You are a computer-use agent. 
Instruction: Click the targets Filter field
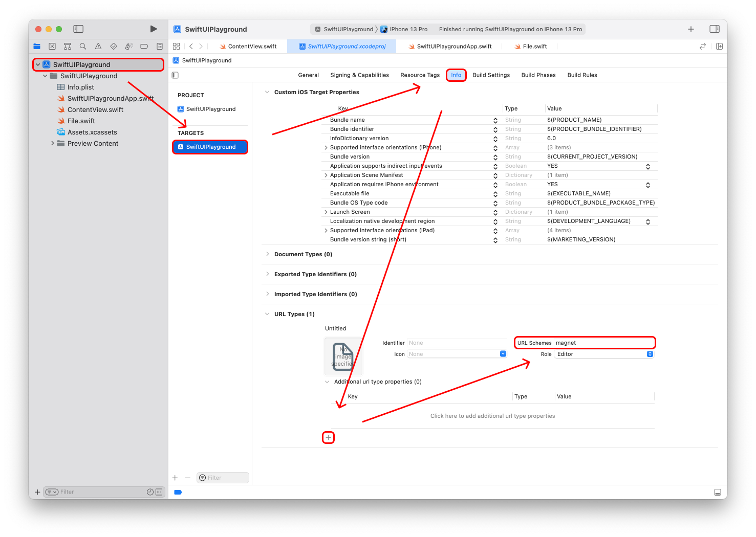click(223, 478)
